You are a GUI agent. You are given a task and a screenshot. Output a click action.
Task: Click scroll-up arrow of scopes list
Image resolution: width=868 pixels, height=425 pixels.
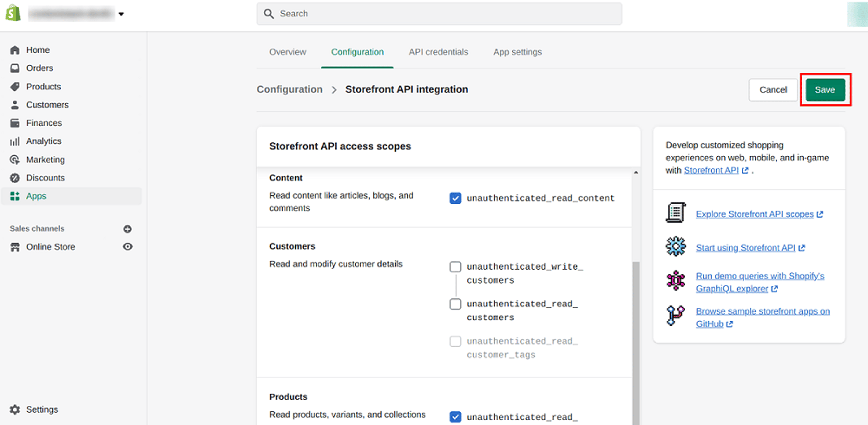click(636, 172)
